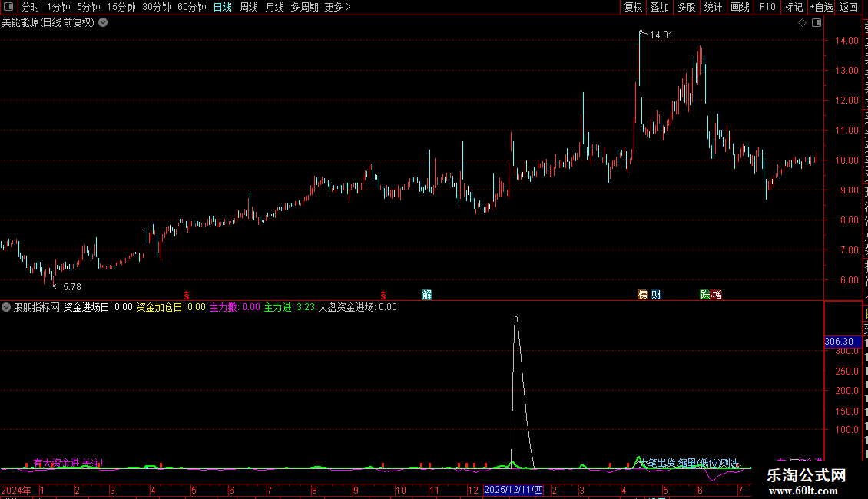Screen dimensions: 868x499
Task: Select the 30分钟 period
Action: click(157, 7)
